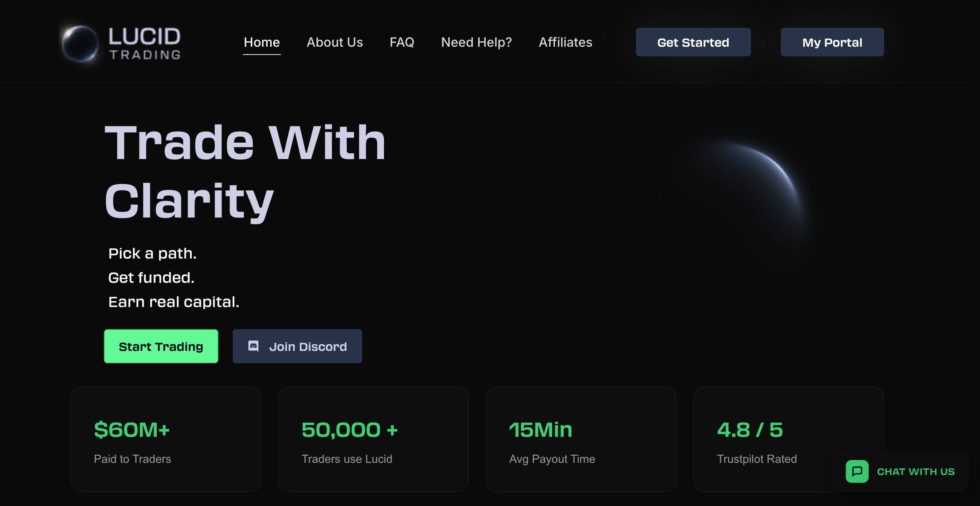Click the green Start Trading button
980x506 pixels.
161,346
